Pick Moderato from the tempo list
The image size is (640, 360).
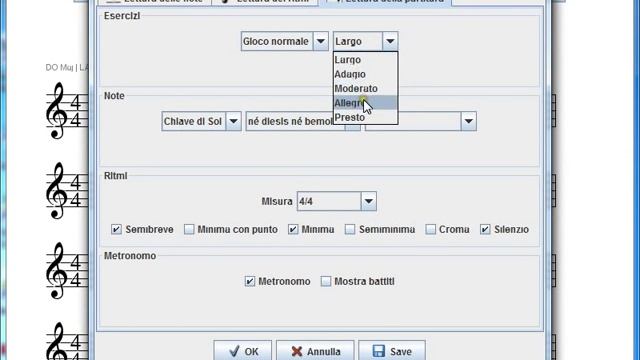(x=365, y=88)
